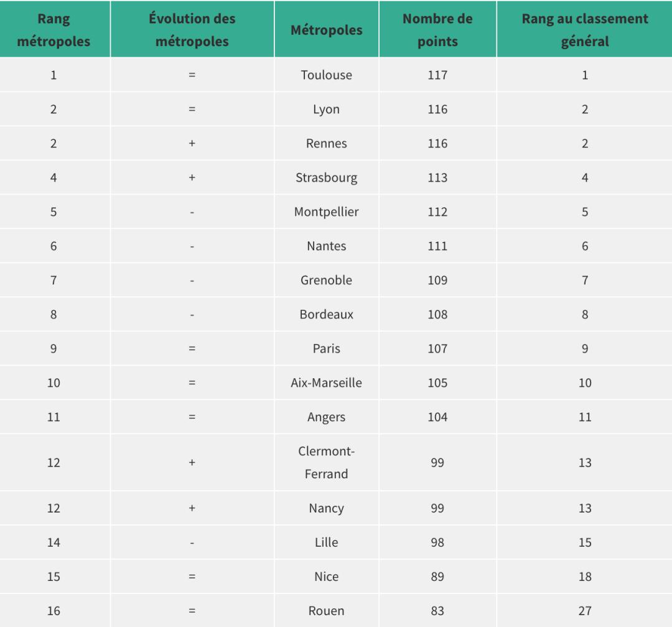This screenshot has height=627, width=672.
Task: Select Nice's 89 points cell
Action: tap(437, 577)
